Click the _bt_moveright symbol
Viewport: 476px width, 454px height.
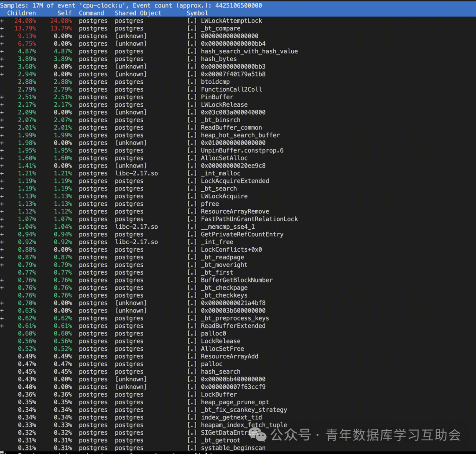[224, 265]
